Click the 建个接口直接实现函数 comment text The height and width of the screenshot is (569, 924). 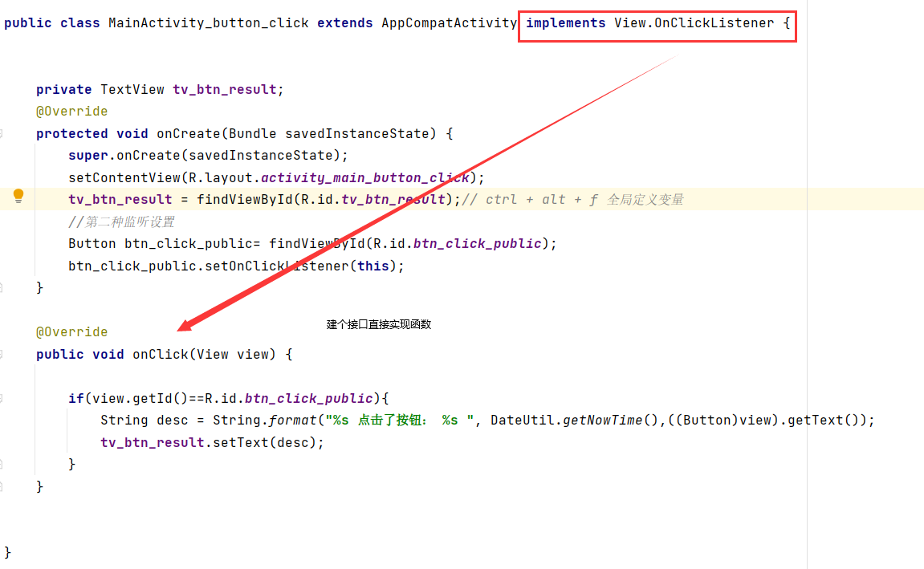(378, 324)
